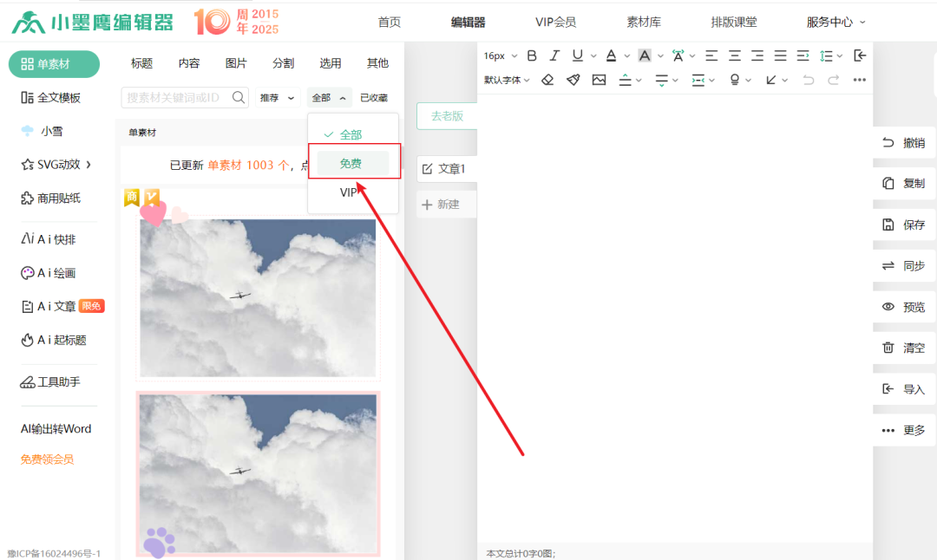Image resolution: width=937 pixels, height=560 pixels.
Task: Toggle italic text formatting
Action: 555,55
